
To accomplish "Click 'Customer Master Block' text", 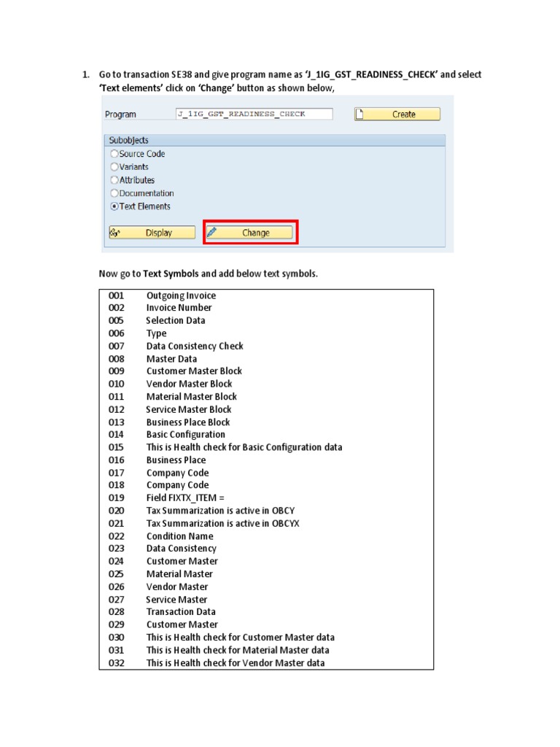I will [194, 371].
